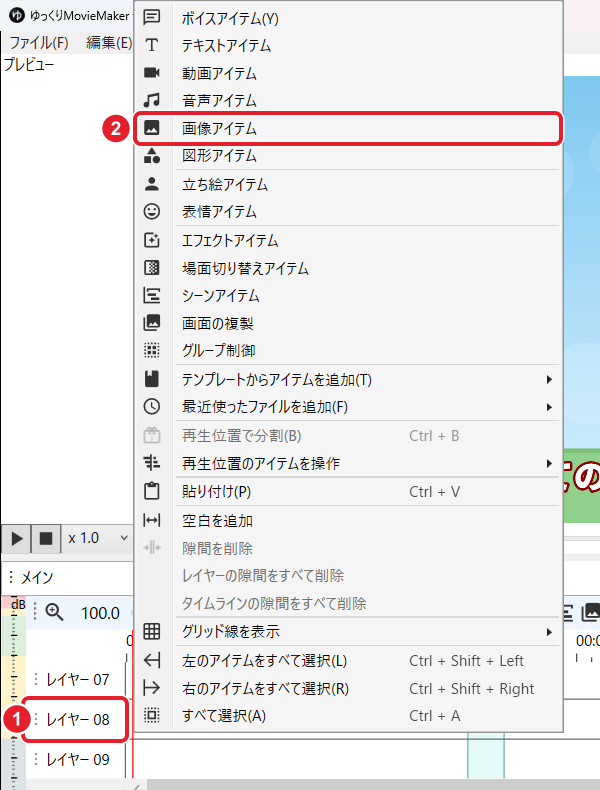
Task: Click the YukkuriMovieMaker app logo icon
Action: tap(17, 15)
